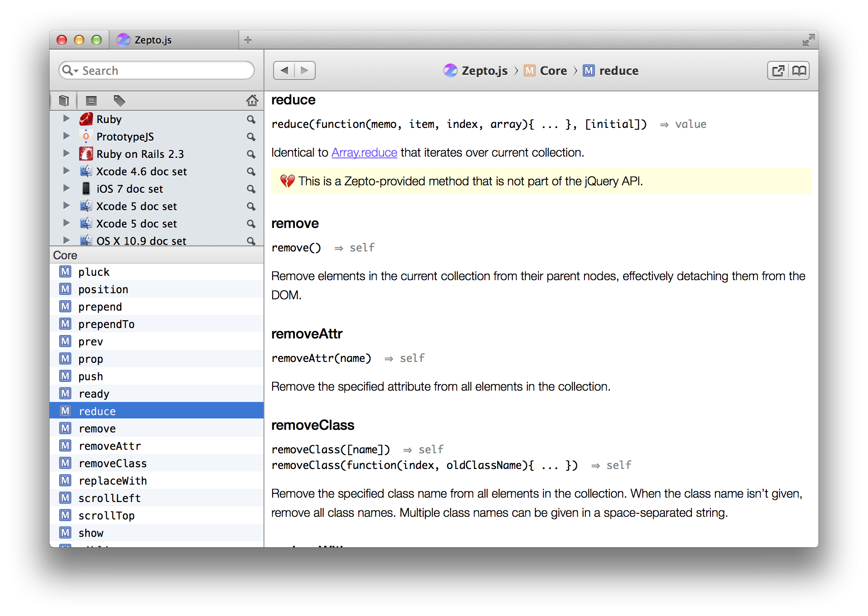This screenshot has width=868, height=616.
Task: Expand the Xcode 4.6 doc set
Action: pyautogui.click(x=66, y=171)
